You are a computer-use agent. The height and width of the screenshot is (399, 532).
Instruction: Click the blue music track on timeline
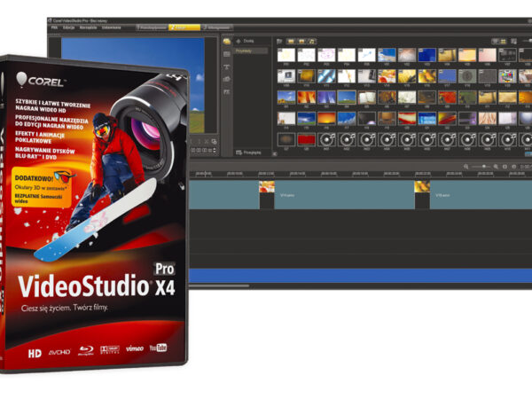355,276
